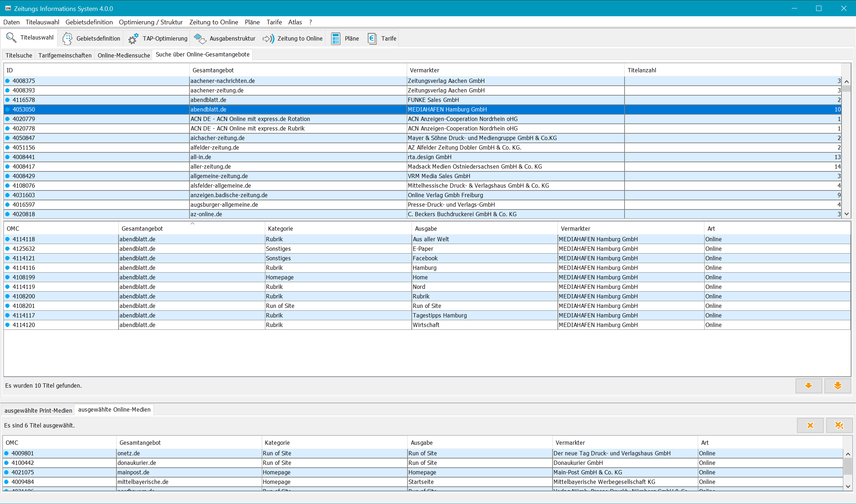Sort selected-media table by Art header
856x504 pixels.
770,443
